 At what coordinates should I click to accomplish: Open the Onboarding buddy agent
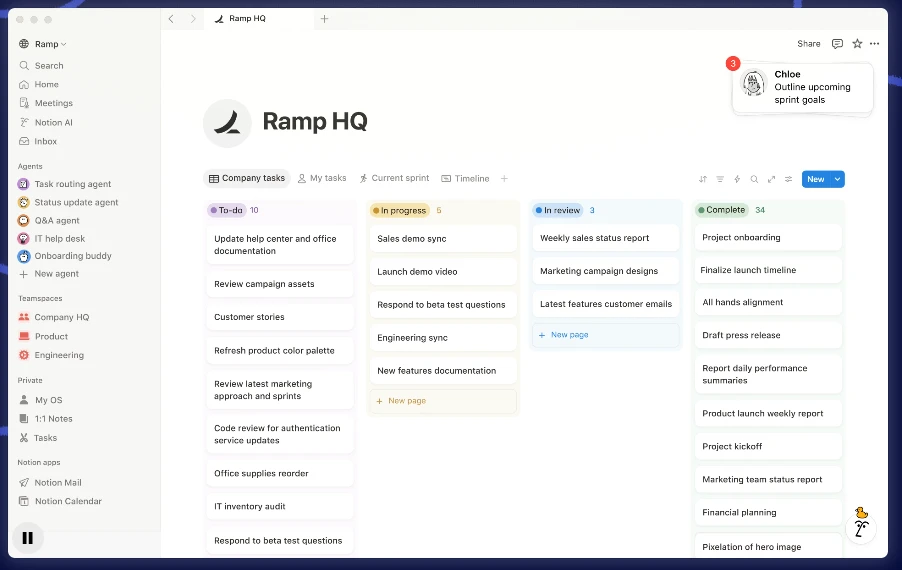click(x=64, y=256)
